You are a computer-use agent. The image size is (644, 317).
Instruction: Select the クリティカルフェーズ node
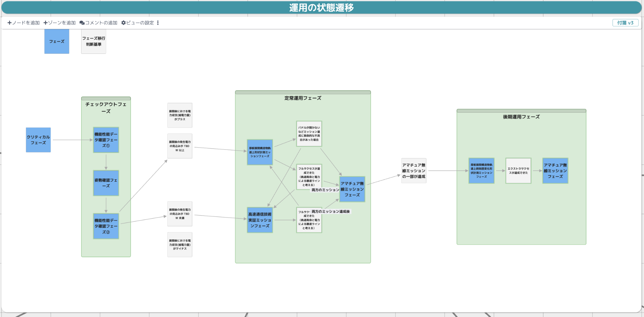tap(38, 140)
